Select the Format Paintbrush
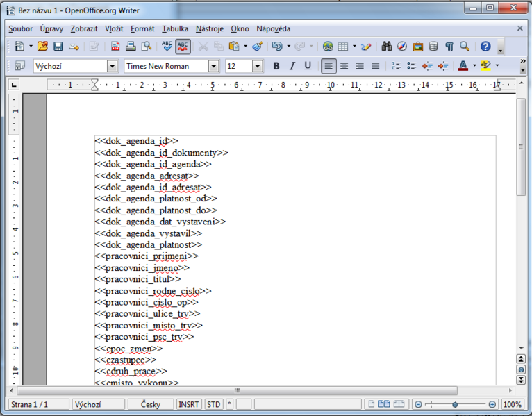Screen dimensions: 532x416 [x=258, y=46]
